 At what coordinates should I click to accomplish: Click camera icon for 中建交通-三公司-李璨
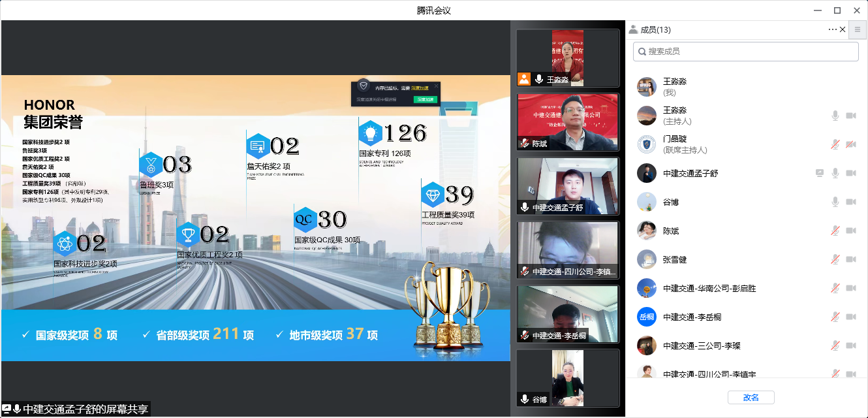tap(850, 346)
